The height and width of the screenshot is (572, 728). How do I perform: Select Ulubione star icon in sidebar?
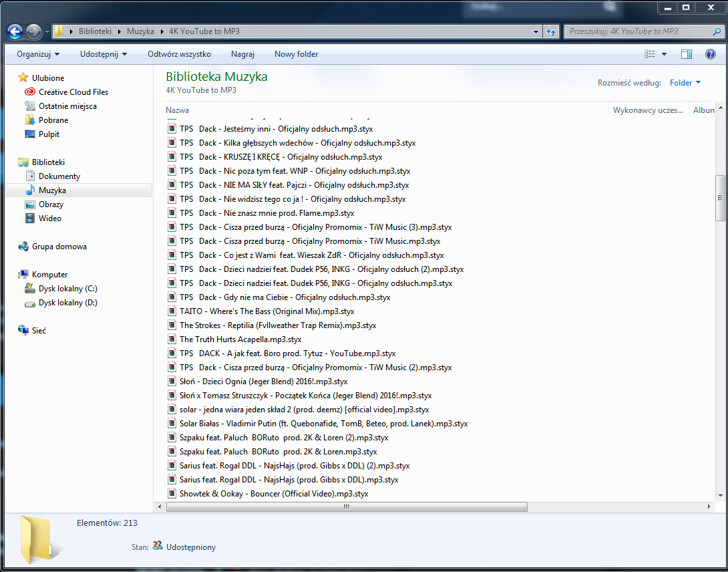(x=23, y=78)
